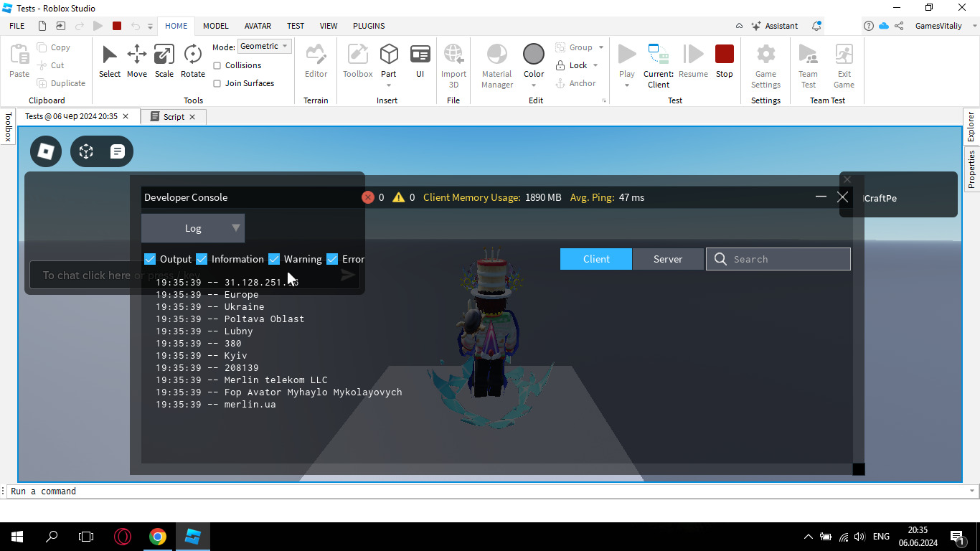980x551 pixels.
Task: Click the Roblox menu icon in viewport
Action: pos(46,151)
